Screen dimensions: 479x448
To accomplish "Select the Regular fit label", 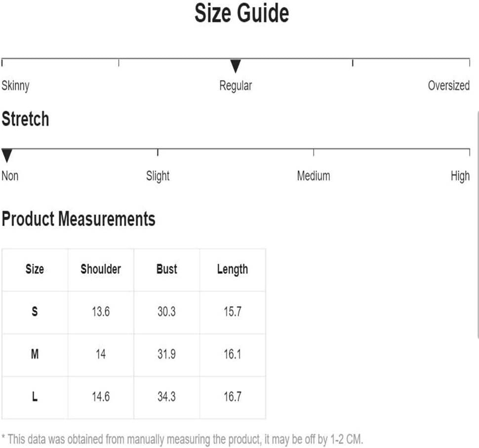I will coord(236,86).
